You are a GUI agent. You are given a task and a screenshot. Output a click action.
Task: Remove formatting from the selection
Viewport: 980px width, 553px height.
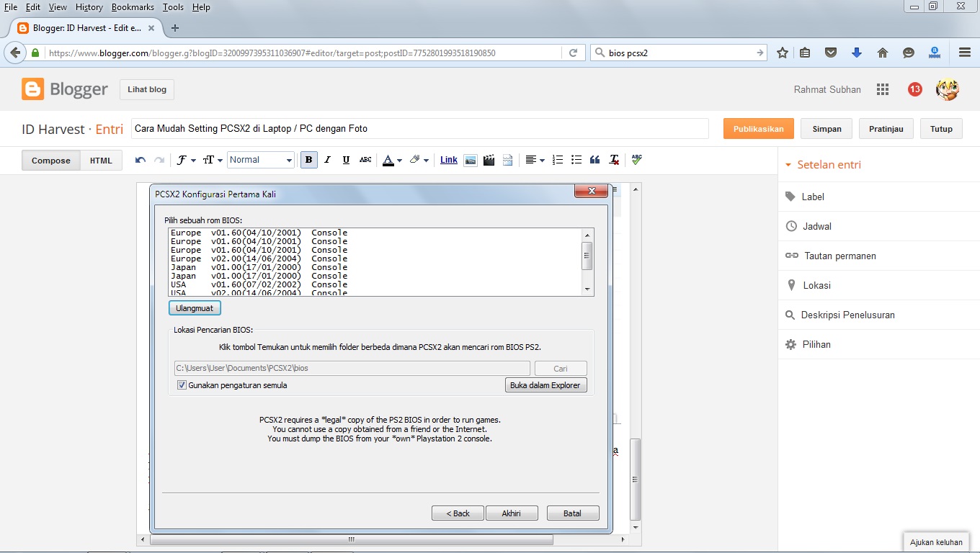[x=614, y=160]
